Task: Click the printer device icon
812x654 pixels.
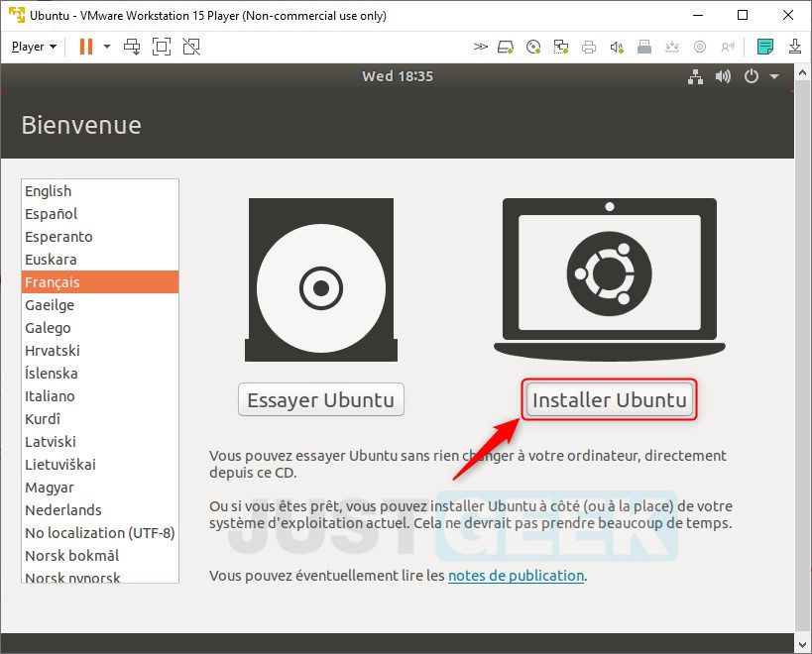Action: pos(589,48)
